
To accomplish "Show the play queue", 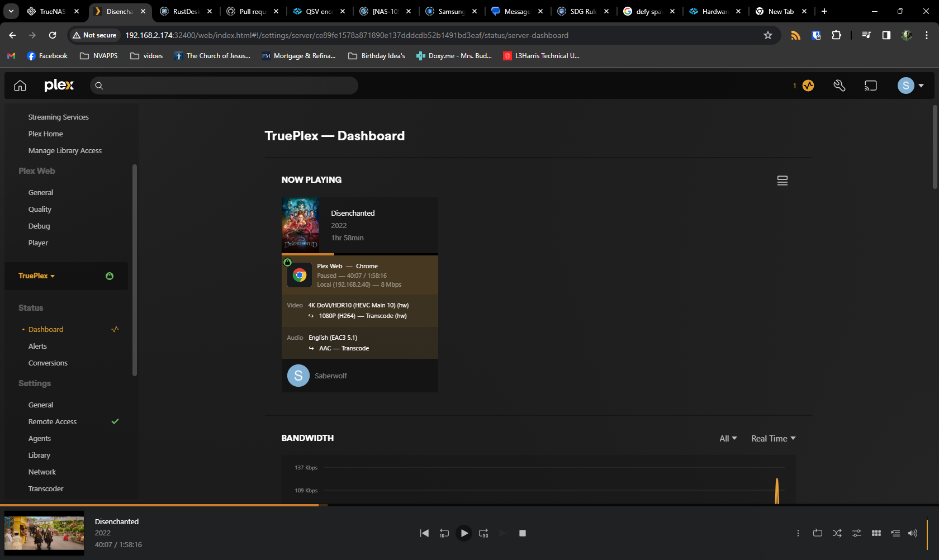I will (x=895, y=533).
